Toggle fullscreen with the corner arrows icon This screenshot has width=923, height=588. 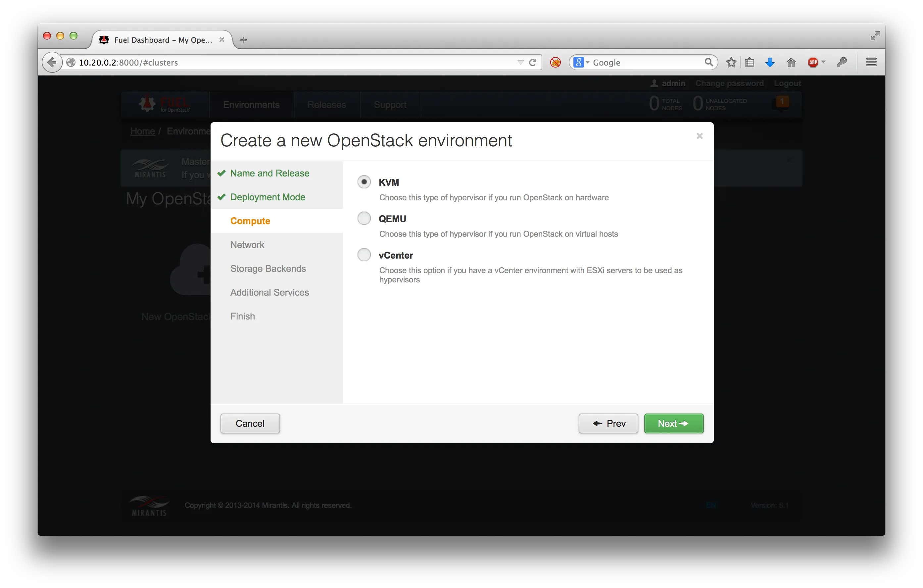click(875, 36)
